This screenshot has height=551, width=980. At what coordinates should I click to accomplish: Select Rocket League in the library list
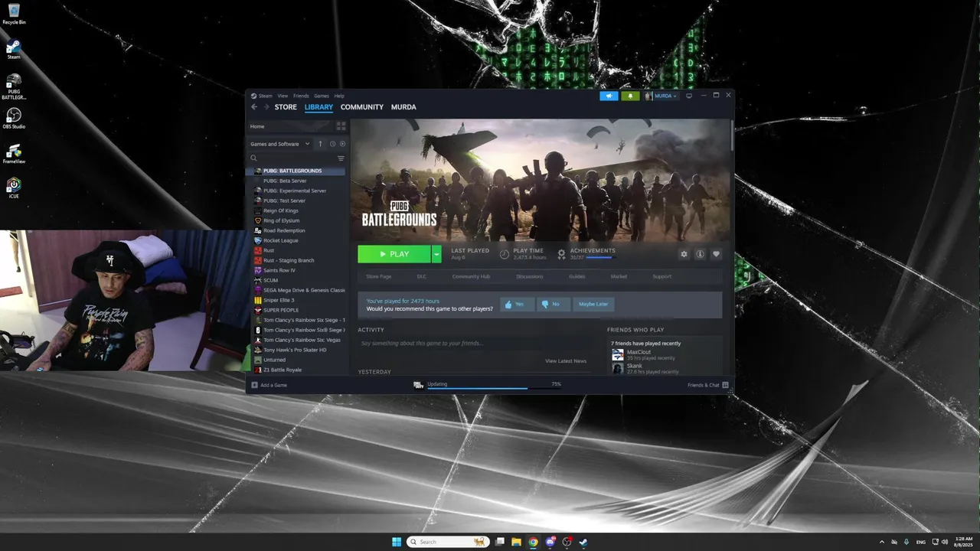[x=281, y=240]
